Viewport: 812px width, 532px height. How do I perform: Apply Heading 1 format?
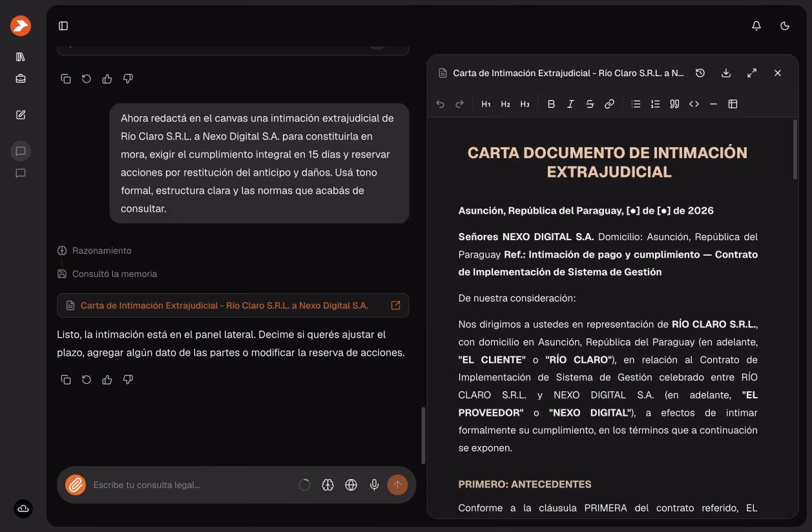(486, 104)
